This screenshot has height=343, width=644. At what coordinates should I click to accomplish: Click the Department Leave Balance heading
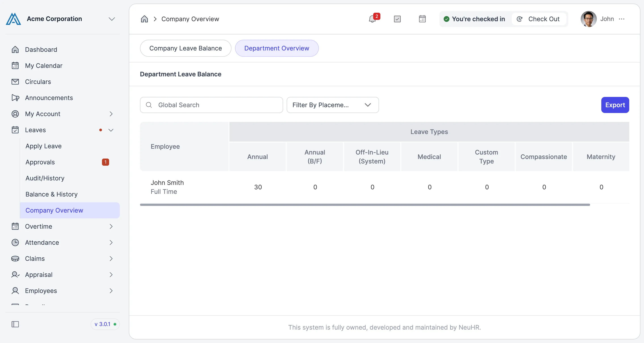[180, 74]
